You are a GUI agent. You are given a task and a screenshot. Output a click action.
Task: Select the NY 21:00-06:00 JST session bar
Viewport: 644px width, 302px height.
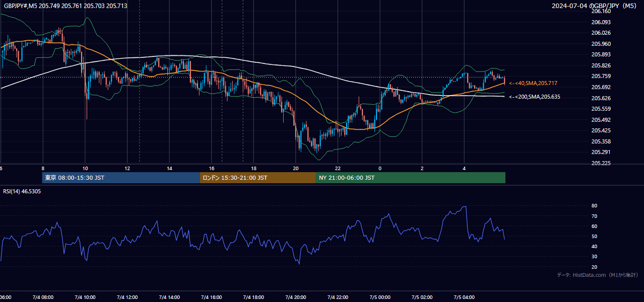(411, 178)
